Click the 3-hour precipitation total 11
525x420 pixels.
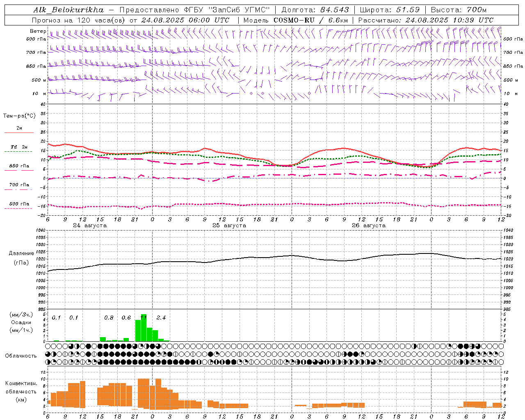144,318
